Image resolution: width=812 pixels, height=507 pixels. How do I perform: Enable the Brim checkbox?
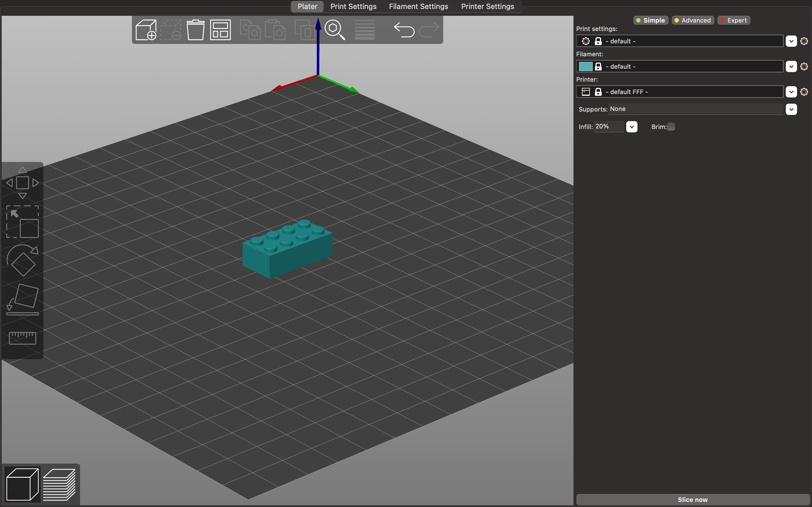pyautogui.click(x=671, y=127)
